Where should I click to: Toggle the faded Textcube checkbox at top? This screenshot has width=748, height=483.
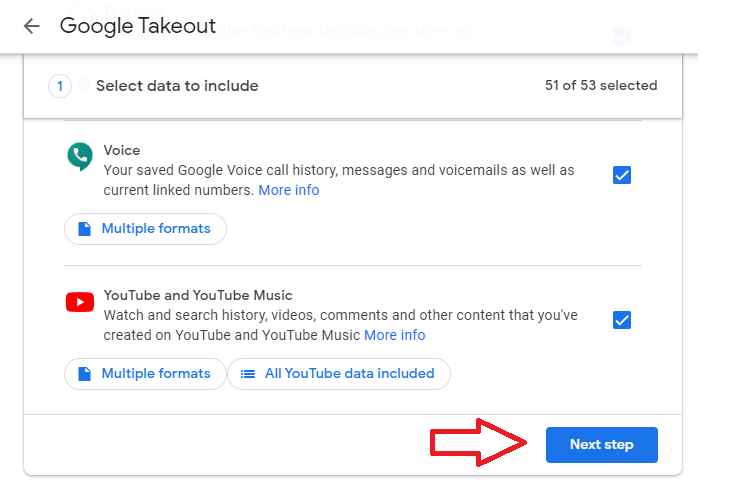622,36
